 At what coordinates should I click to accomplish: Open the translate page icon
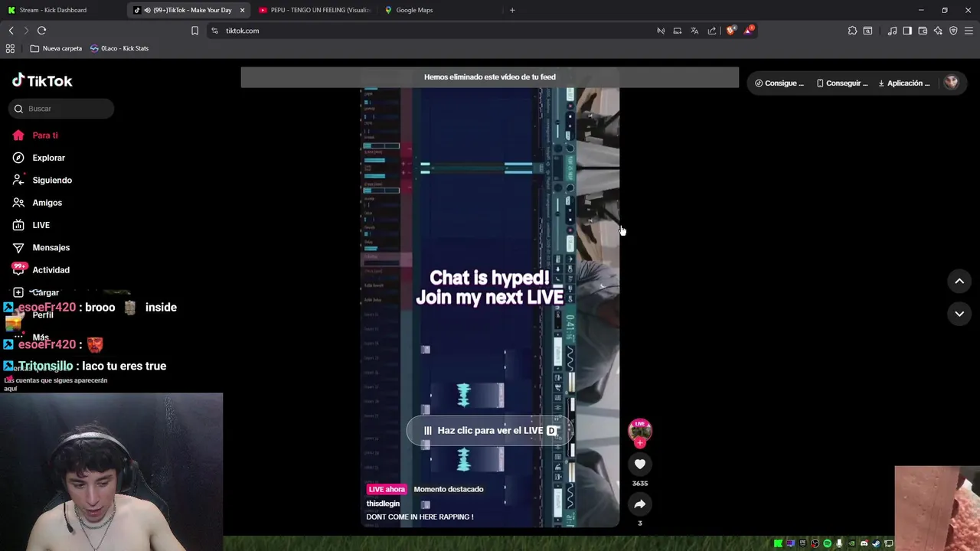click(694, 31)
